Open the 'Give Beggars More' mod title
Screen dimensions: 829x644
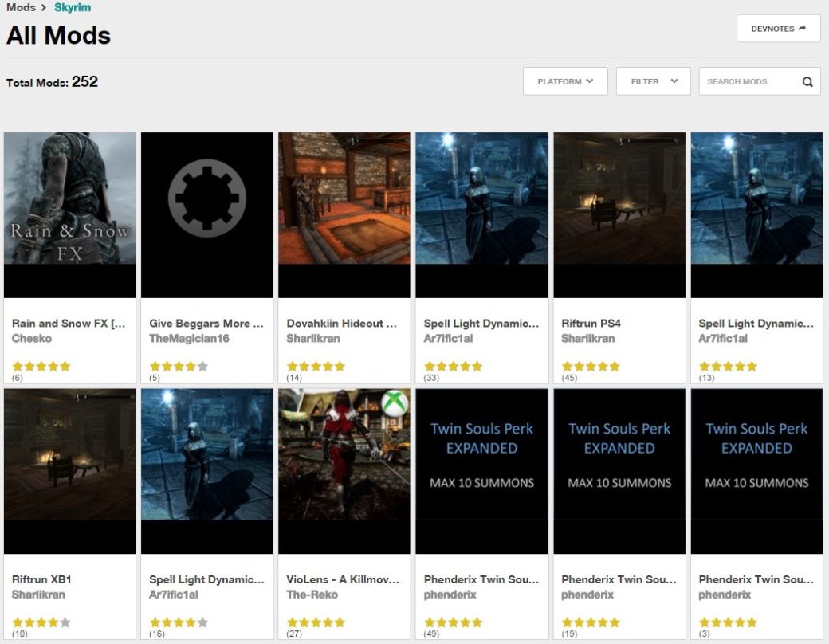(206, 323)
